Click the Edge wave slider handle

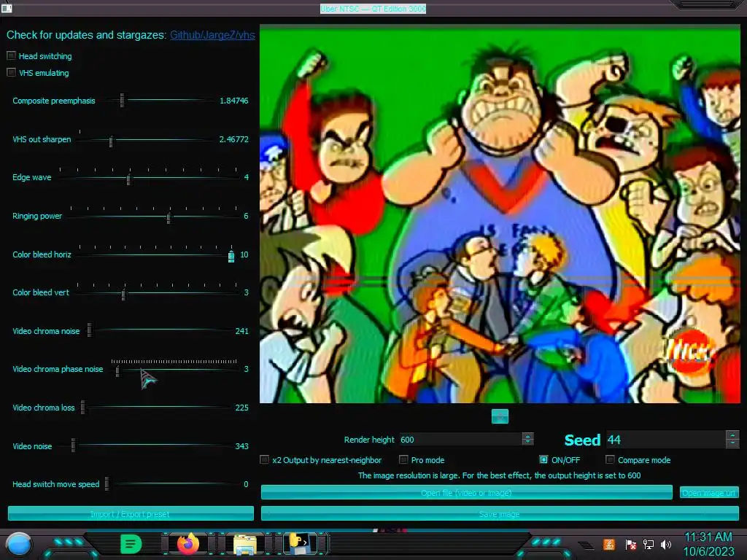(129, 179)
